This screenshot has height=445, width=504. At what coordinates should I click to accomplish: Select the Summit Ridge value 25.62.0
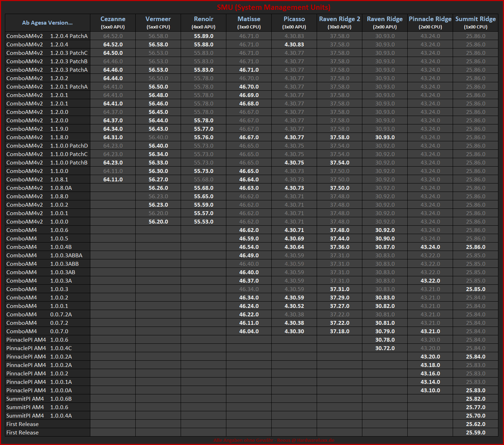click(x=476, y=424)
